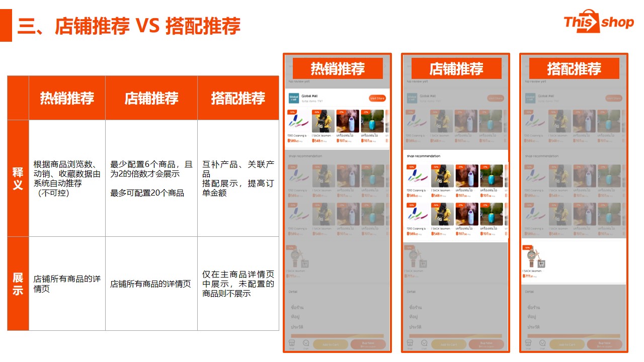644x362 pixels.
Task: Click cell text 互补产品、关联产品
Action: [x=238, y=169]
